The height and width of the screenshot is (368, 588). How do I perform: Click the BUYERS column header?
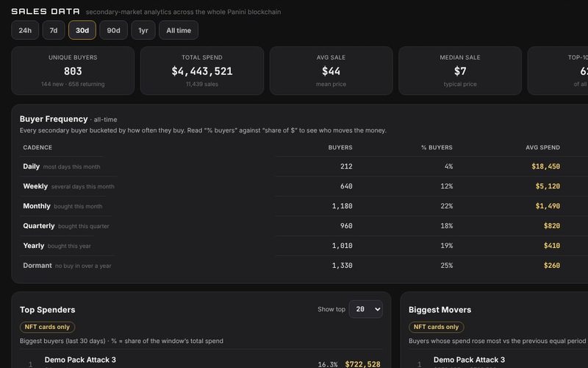(x=340, y=148)
